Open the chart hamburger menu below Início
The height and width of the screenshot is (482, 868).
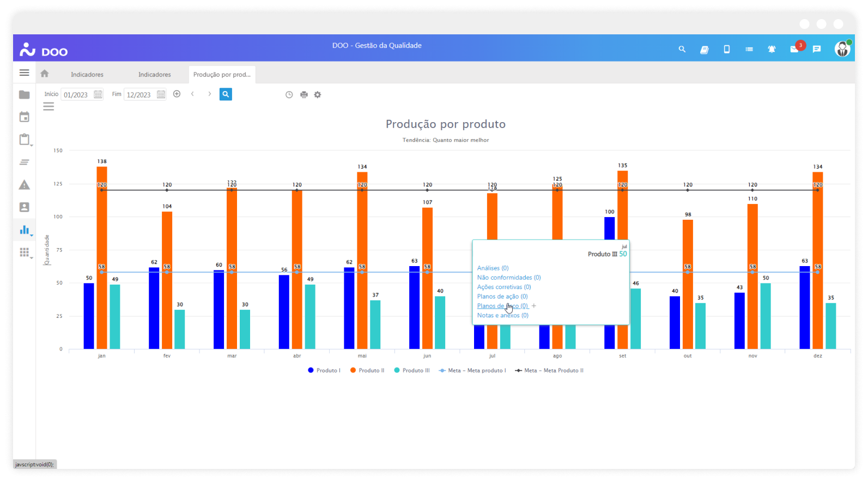[48, 107]
